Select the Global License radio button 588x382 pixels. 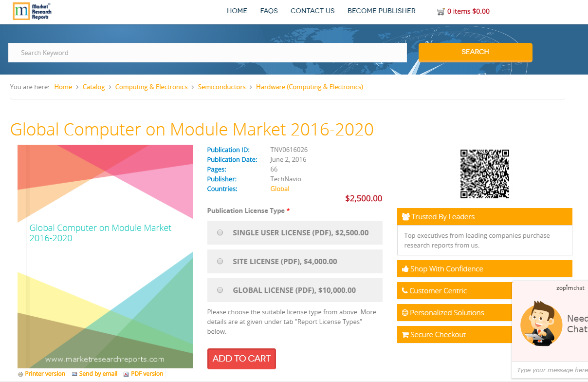[x=220, y=290]
